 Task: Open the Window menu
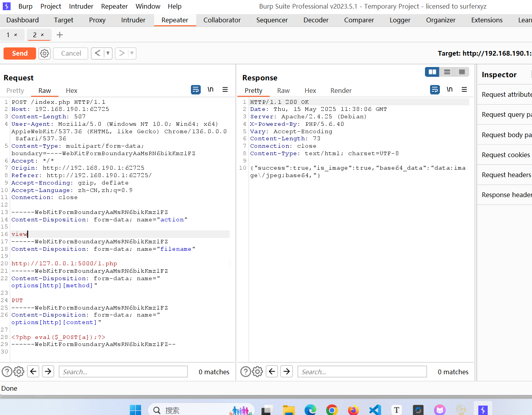tap(148, 6)
